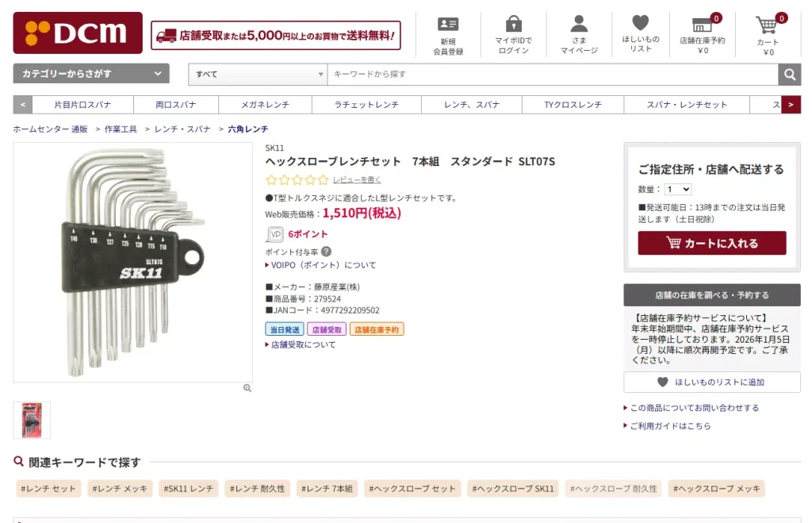Expand the カテゴリーからさがす menu
Viewport: 812px width, 523px height.
tap(90, 73)
